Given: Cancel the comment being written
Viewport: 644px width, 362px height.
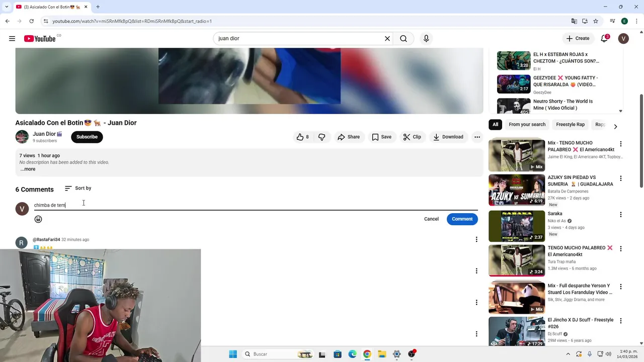Looking at the screenshot, I should [431, 219].
